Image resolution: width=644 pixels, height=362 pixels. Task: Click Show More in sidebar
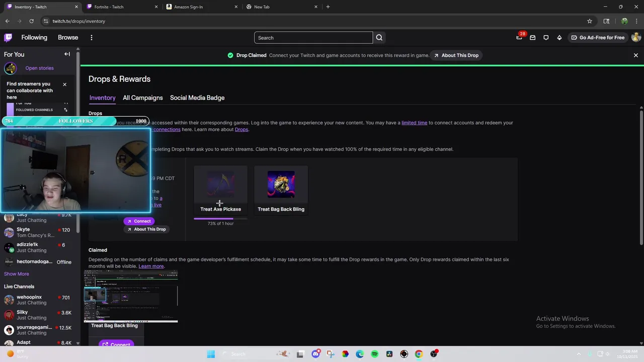17,274
